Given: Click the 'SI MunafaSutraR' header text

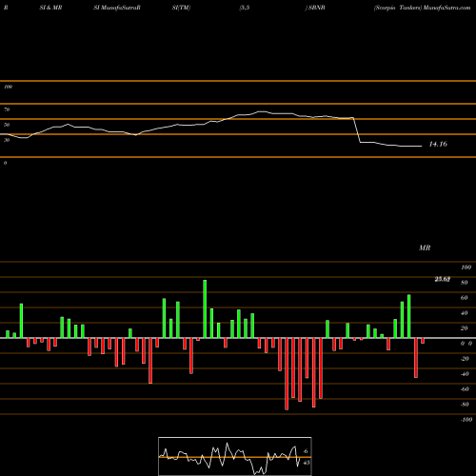Looking at the screenshot, I should point(117,8).
